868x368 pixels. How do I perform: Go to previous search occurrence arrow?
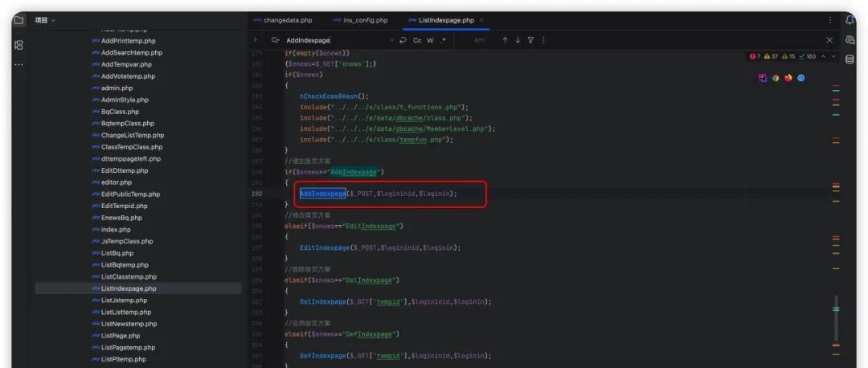(x=505, y=40)
